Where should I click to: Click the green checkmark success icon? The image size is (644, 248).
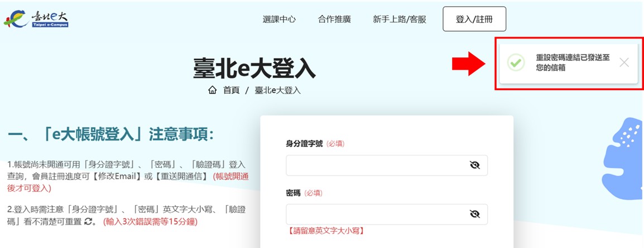tap(516, 62)
